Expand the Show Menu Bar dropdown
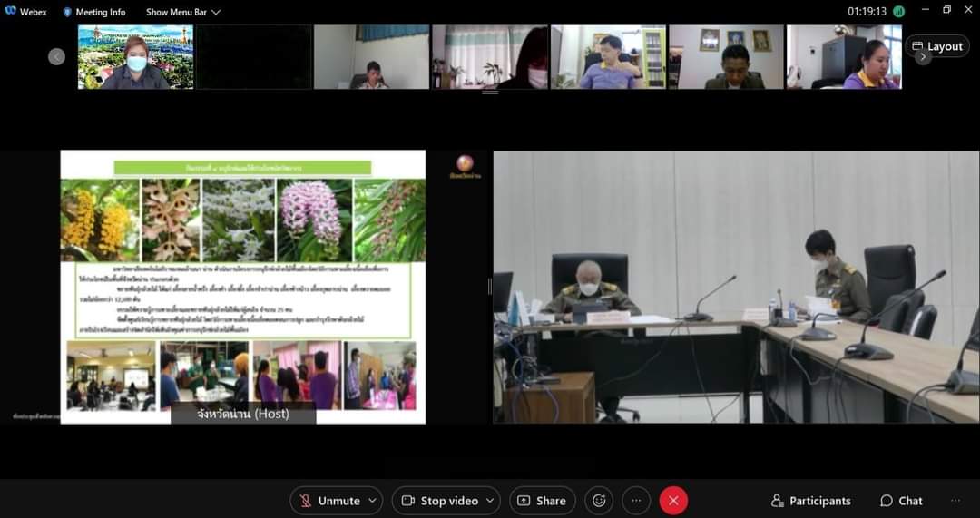 click(183, 12)
